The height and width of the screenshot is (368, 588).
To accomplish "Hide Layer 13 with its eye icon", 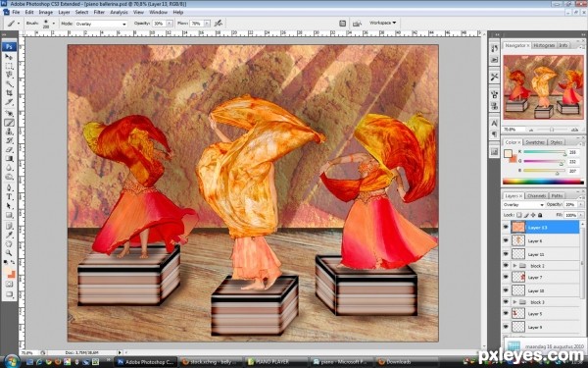I will point(506,227).
